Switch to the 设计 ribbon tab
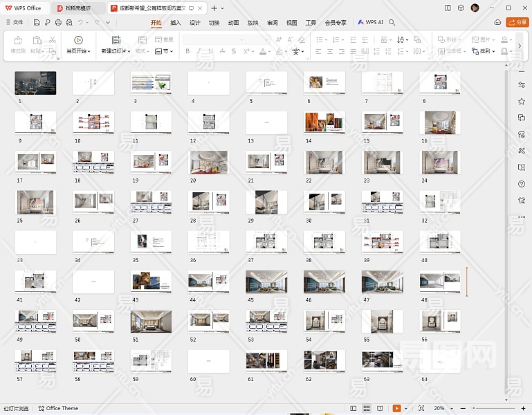The height and width of the screenshot is (415, 532). (195, 23)
